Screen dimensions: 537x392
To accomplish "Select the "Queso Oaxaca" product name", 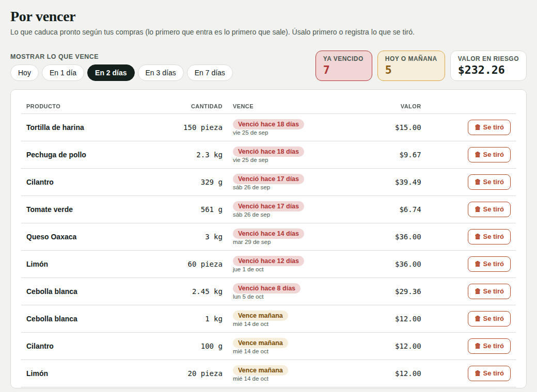I will (x=51, y=237).
